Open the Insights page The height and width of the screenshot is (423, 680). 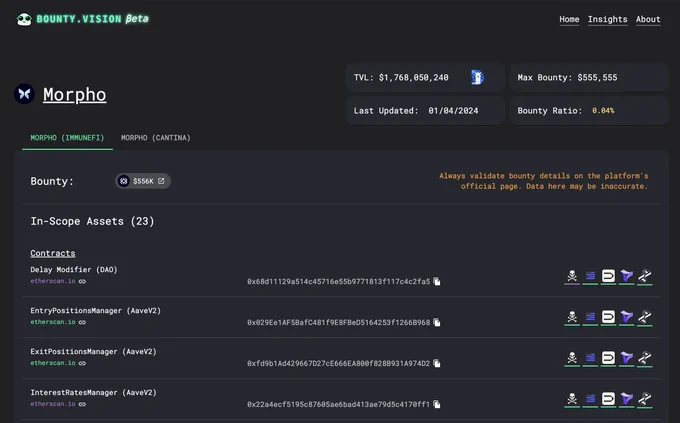click(607, 19)
